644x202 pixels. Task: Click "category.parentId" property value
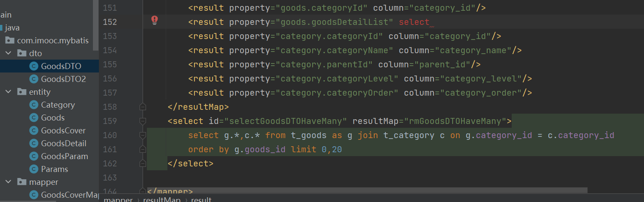(x=324, y=64)
